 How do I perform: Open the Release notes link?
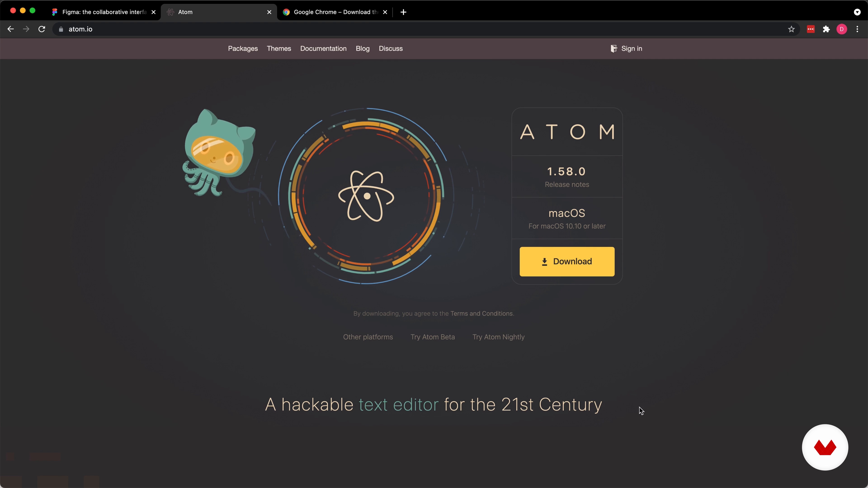click(x=567, y=184)
